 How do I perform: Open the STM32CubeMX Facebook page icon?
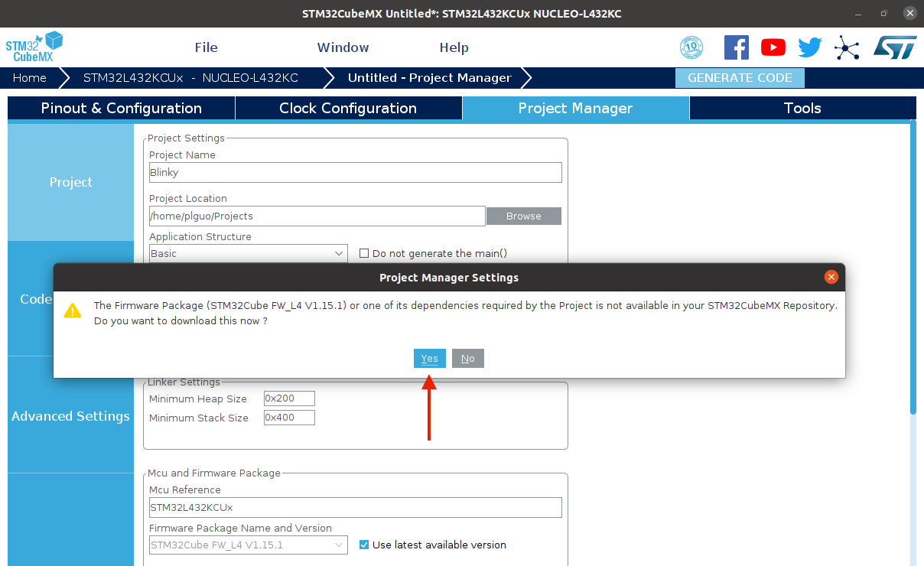[736, 47]
